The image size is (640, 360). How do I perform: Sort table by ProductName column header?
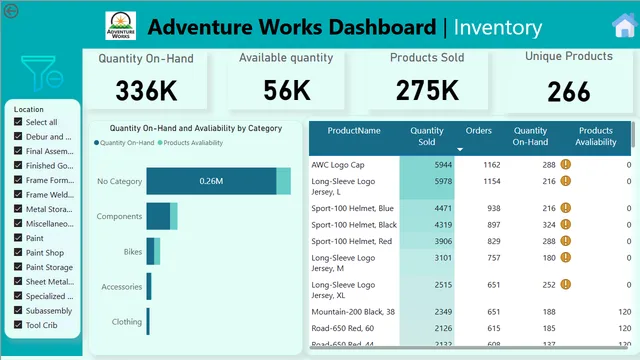[x=354, y=131]
